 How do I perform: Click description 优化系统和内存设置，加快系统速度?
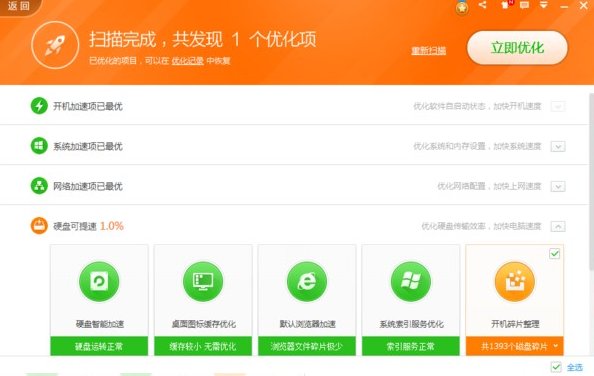(477, 146)
